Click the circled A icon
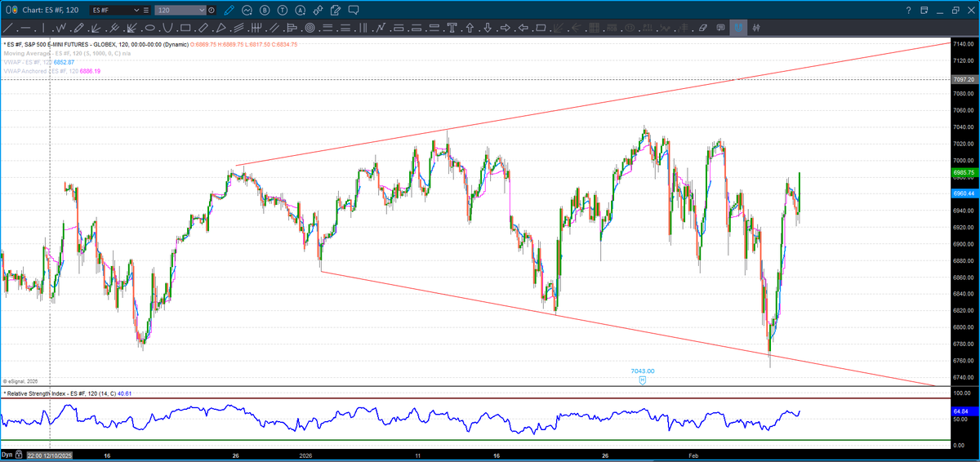This screenshot has width=980, height=462. [x=301, y=10]
